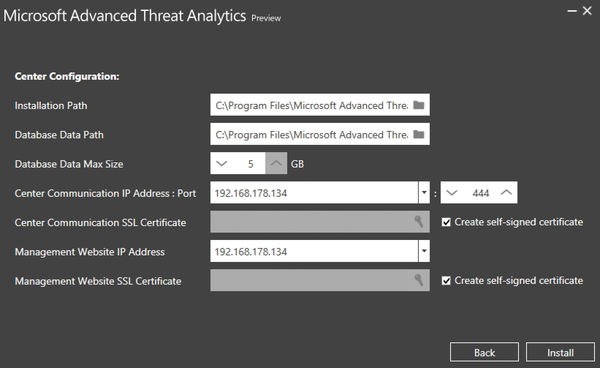The height and width of the screenshot is (368, 600).
Task: Toggle self-signed certificate for Center Communication
Action: pos(446,222)
